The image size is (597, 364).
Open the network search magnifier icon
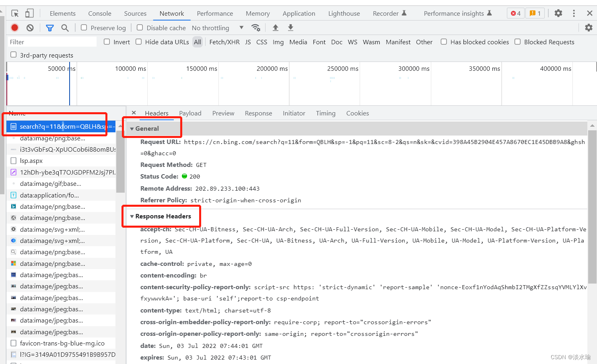click(65, 28)
